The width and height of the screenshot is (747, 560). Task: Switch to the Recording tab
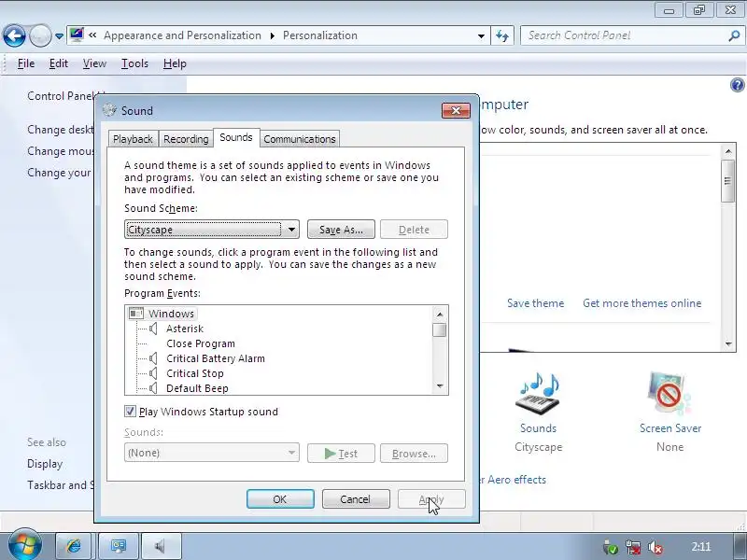(x=186, y=139)
